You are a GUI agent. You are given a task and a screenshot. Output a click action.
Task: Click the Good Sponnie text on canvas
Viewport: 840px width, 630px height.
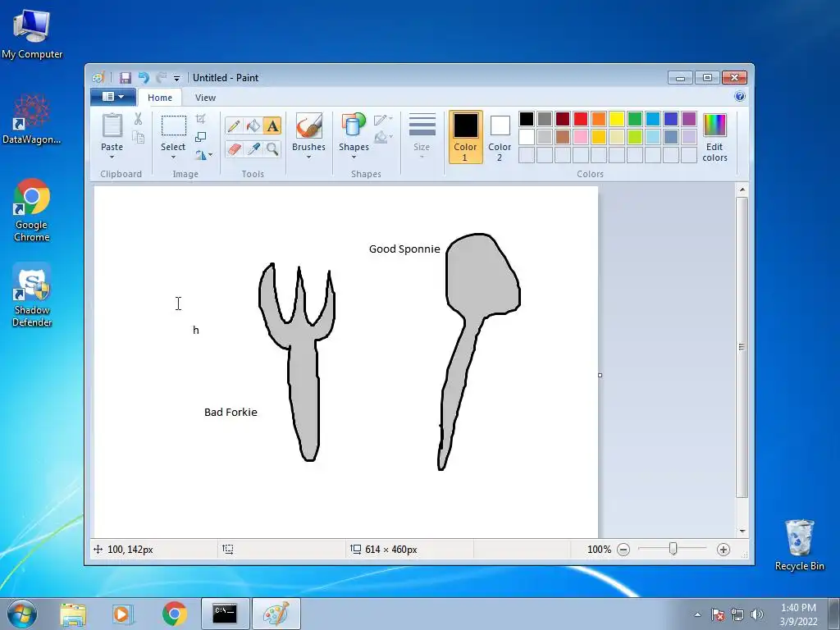tap(404, 249)
